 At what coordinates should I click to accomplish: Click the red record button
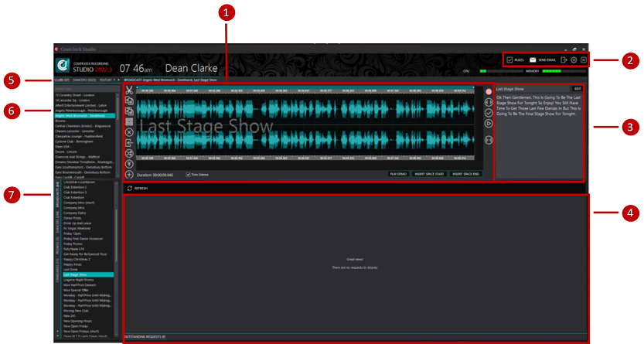489,92
